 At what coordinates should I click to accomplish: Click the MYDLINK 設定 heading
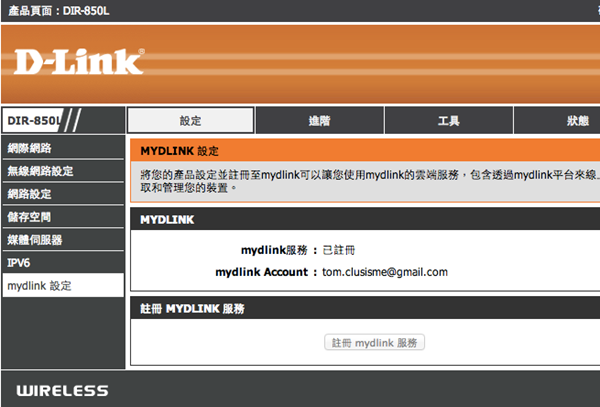(179, 151)
